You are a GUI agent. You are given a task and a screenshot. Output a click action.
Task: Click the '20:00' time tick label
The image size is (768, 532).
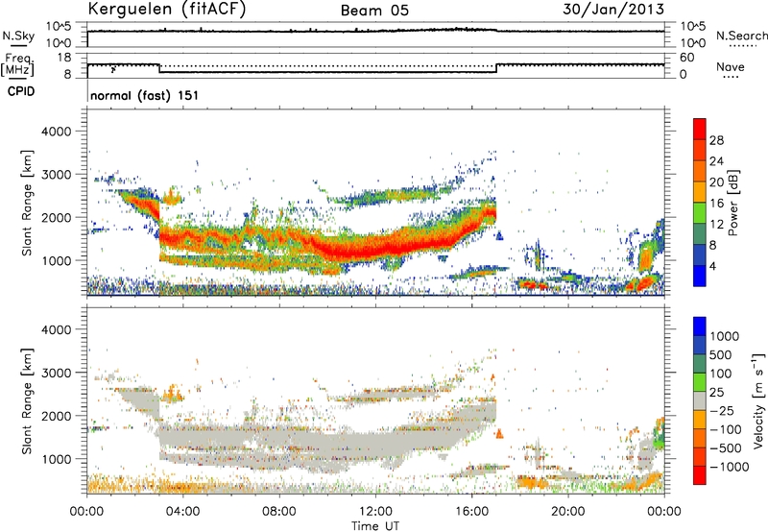567,512
